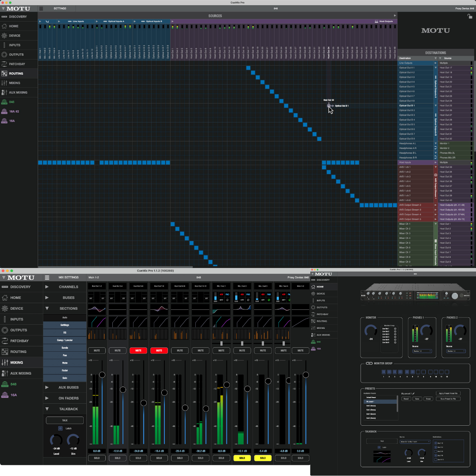
Task: Solo the channel strip showing -12.8 dB
Action: tap(118, 458)
